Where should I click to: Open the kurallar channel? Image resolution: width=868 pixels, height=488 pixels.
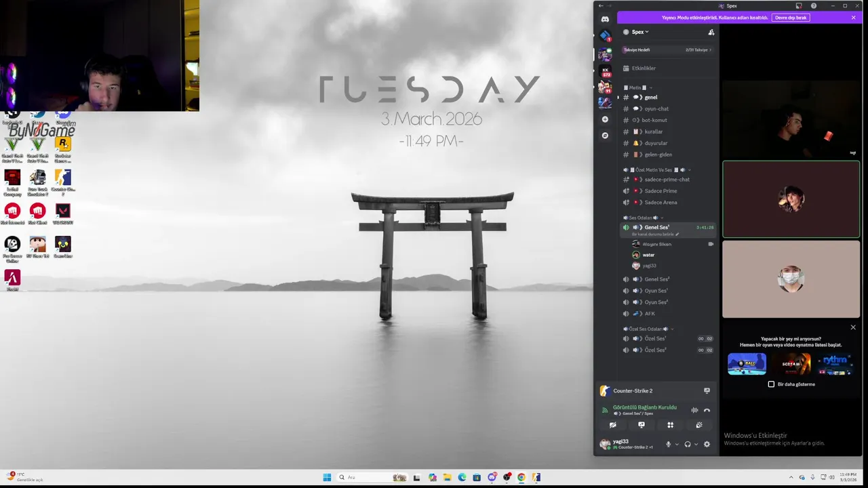pyautogui.click(x=668, y=131)
